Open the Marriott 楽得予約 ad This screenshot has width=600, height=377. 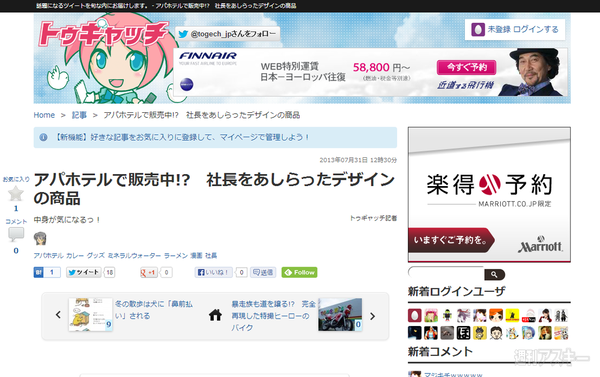tap(489, 194)
